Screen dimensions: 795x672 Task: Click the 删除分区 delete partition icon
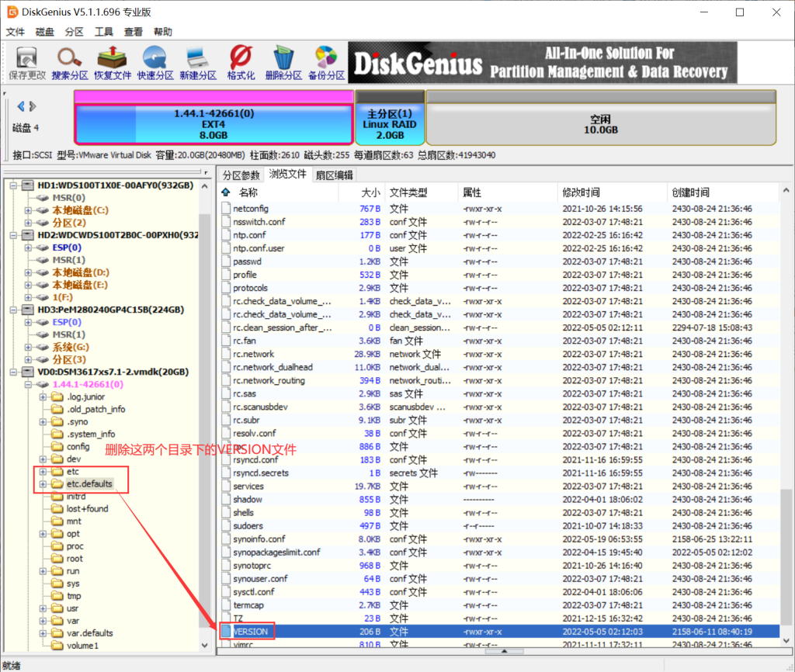tap(283, 63)
